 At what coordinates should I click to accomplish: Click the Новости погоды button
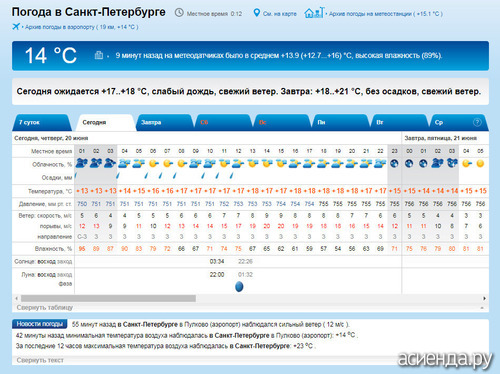[x=40, y=324]
